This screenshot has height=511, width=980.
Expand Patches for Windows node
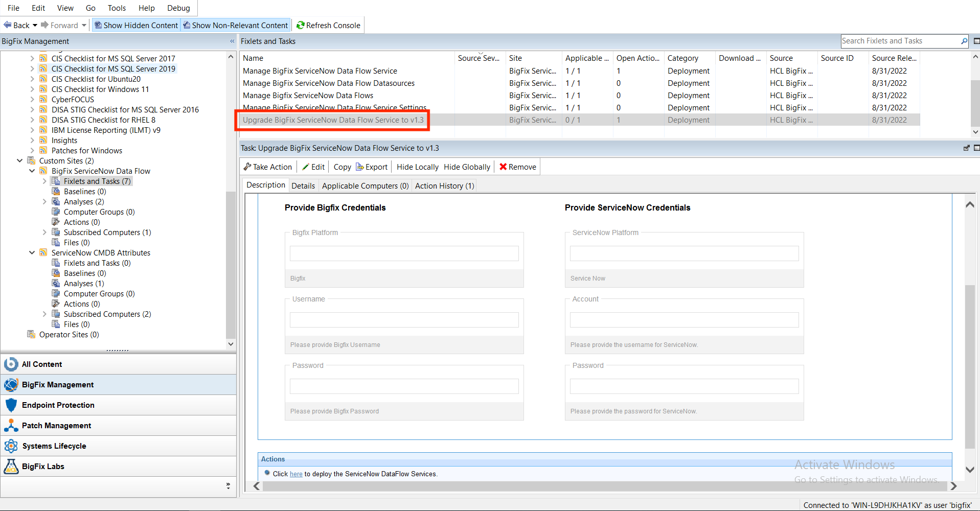coord(32,151)
